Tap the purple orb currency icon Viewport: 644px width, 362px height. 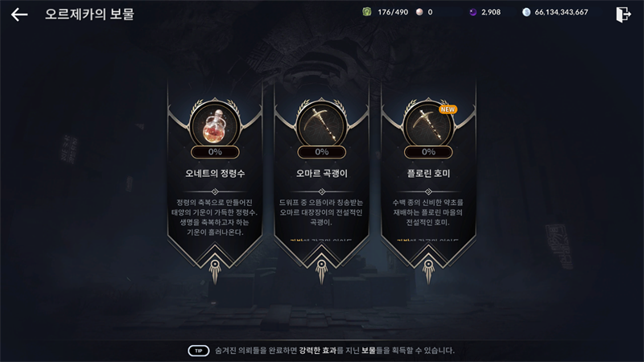coord(473,12)
